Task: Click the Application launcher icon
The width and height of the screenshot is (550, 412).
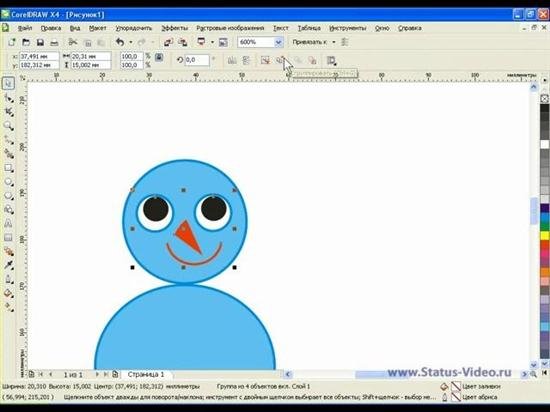Action: (201, 42)
